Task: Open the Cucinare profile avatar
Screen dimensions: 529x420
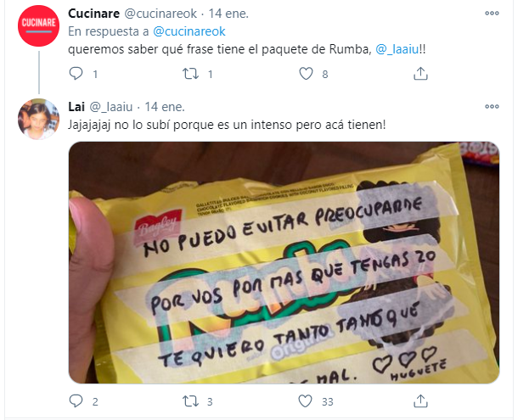Action: [39, 25]
